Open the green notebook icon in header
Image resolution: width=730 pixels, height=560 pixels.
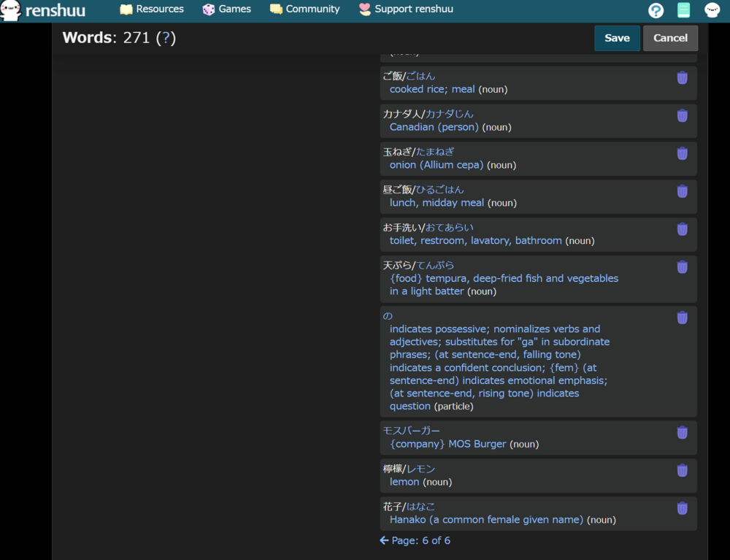pyautogui.click(x=683, y=10)
